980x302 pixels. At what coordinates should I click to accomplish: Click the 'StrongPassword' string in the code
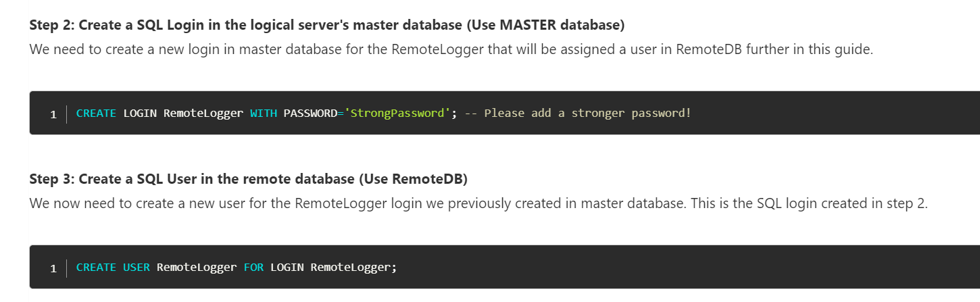(397, 113)
